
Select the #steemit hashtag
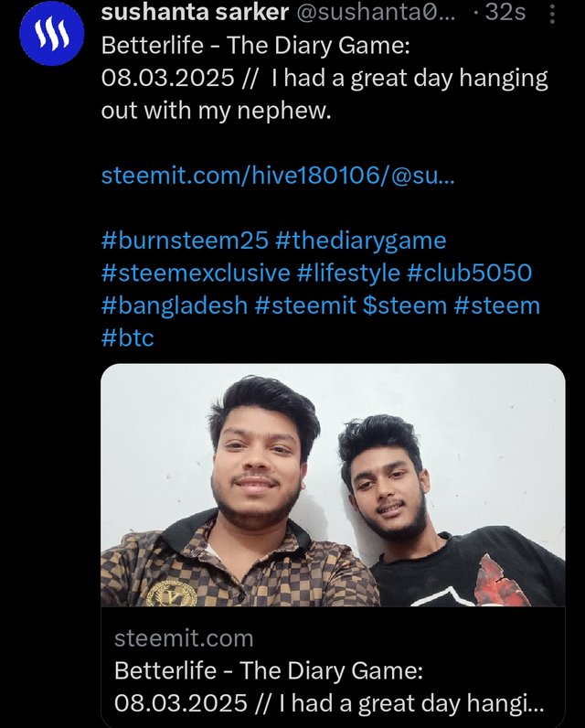point(304,305)
